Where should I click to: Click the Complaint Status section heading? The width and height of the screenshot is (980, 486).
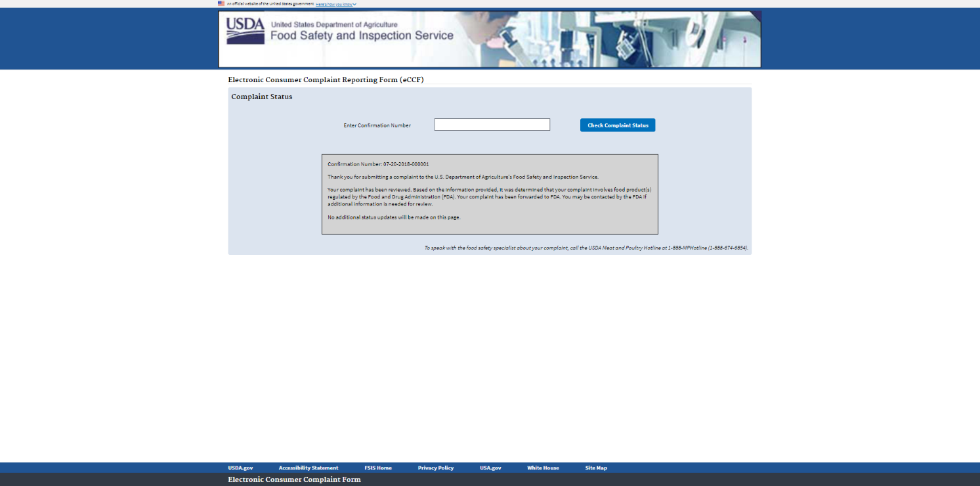[261, 97]
